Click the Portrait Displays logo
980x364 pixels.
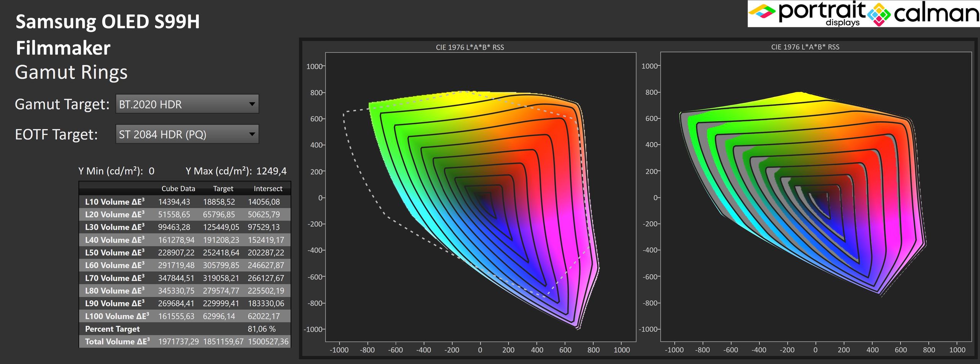(x=807, y=14)
